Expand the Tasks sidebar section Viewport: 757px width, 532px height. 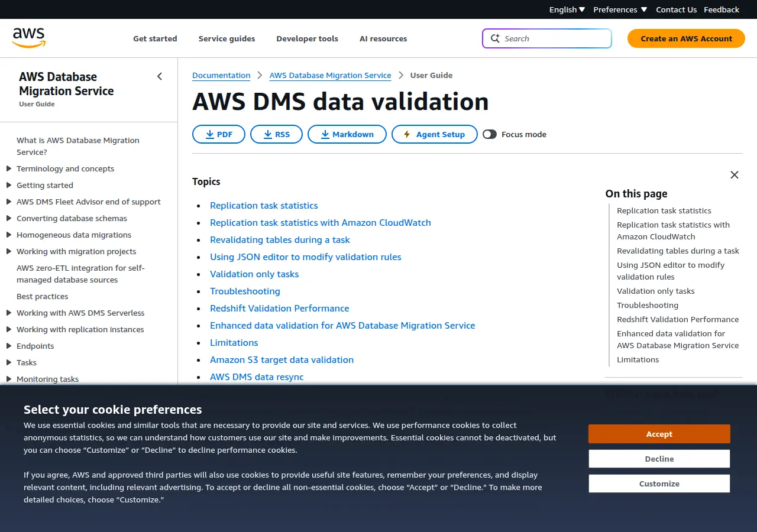[9, 362]
